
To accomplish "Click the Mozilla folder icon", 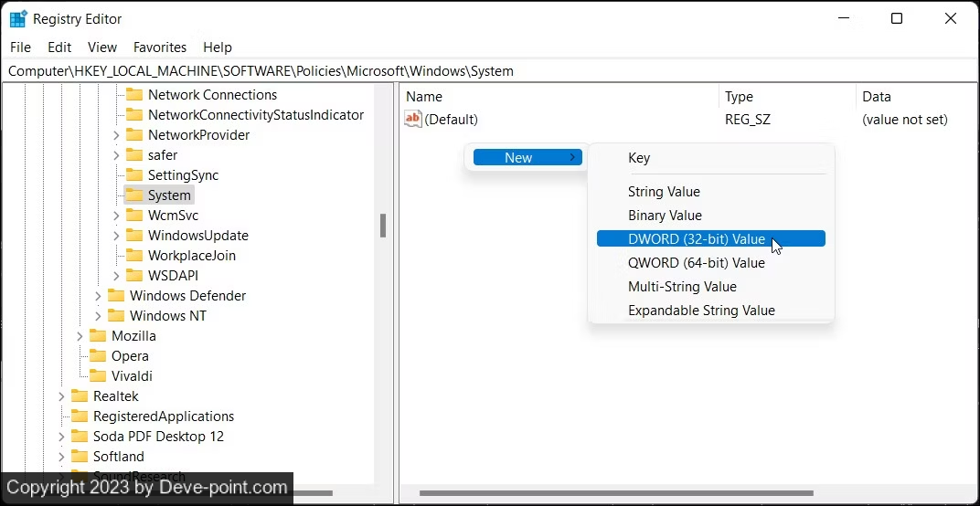I will pyautogui.click(x=98, y=336).
